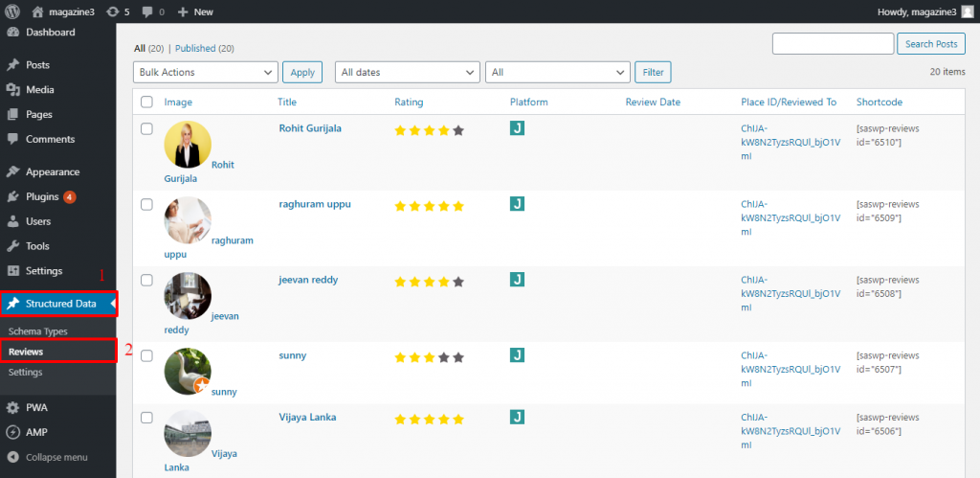Screen dimensions: 980x478
Task: Click the Pages icon in sidebar
Action: [12, 115]
